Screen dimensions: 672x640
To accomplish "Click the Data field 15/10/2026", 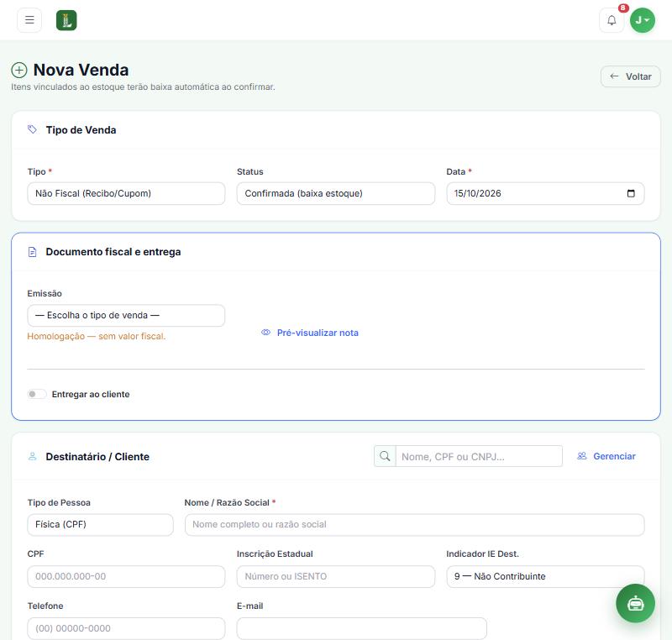I will click(545, 193).
